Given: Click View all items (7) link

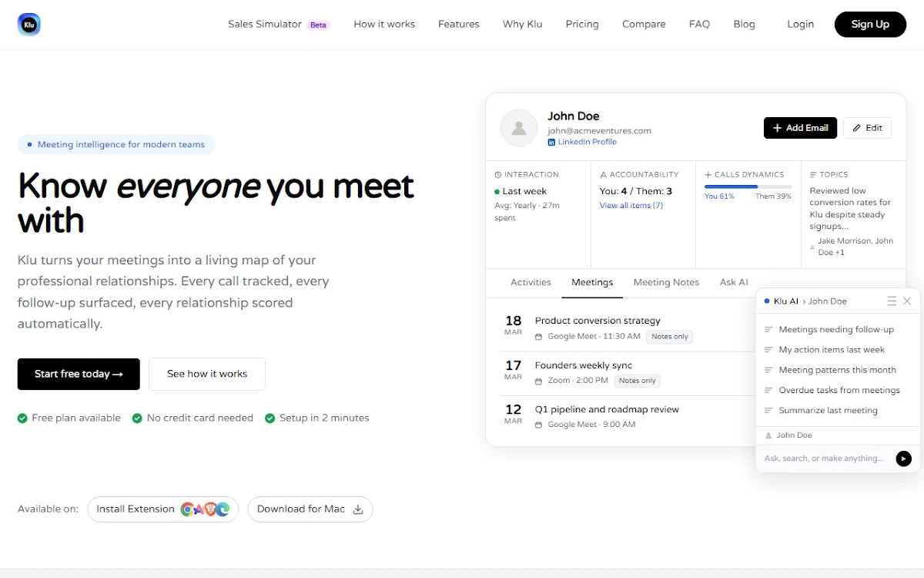Looking at the screenshot, I should coord(631,206).
